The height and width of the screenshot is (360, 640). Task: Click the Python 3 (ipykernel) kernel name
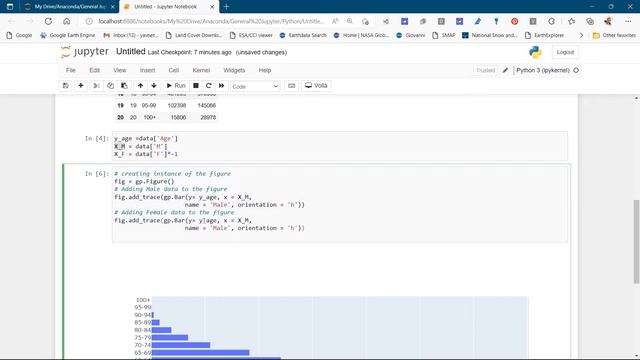(x=542, y=70)
